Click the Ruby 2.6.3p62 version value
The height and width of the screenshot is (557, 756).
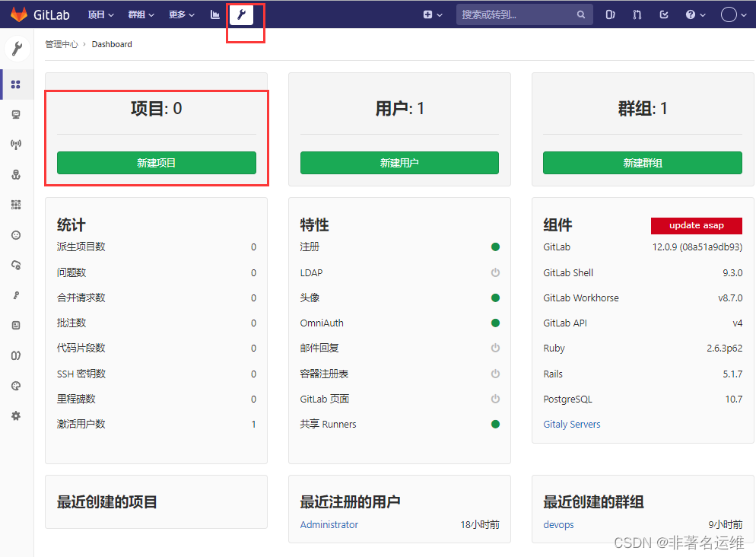tap(724, 348)
